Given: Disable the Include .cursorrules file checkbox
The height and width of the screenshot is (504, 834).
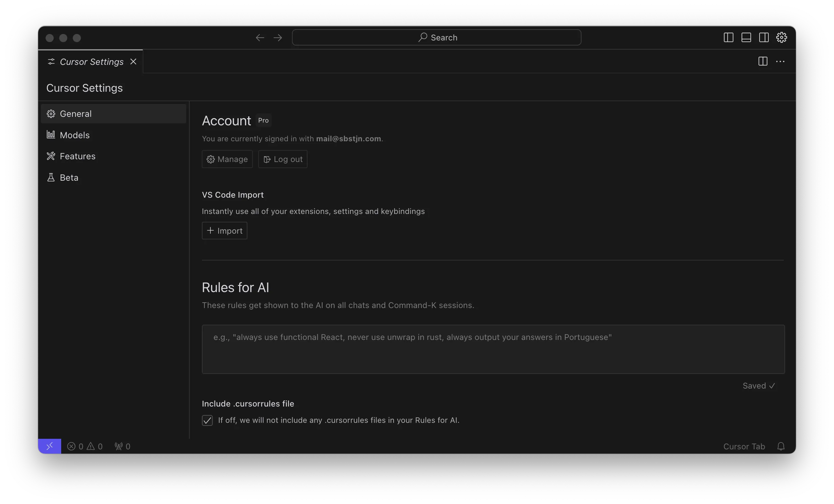Looking at the screenshot, I should coord(207,420).
